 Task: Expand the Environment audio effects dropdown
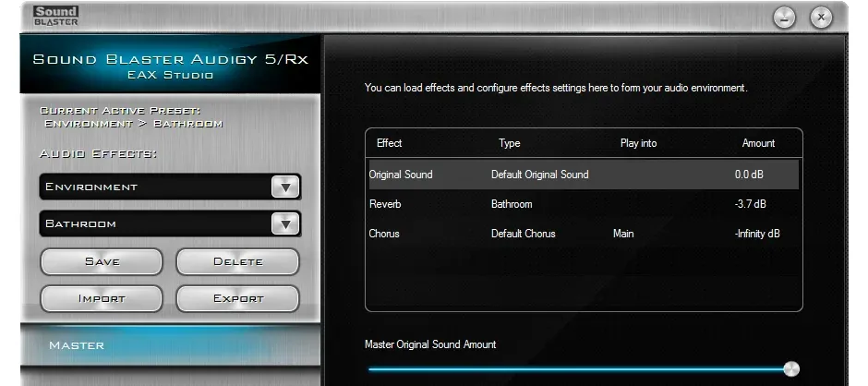coord(285,187)
